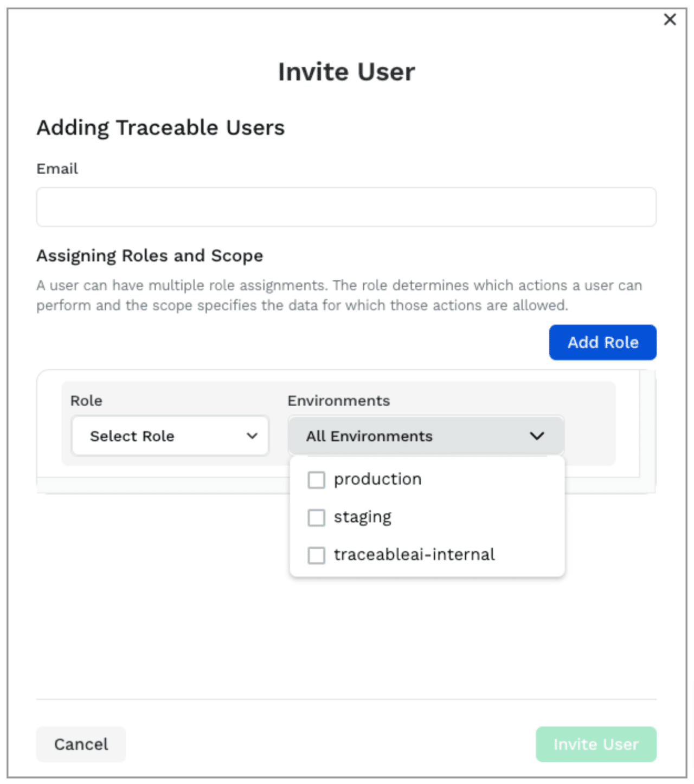This screenshot has width=694, height=784.
Task: Focus the Email input field
Action: [346, 207]
